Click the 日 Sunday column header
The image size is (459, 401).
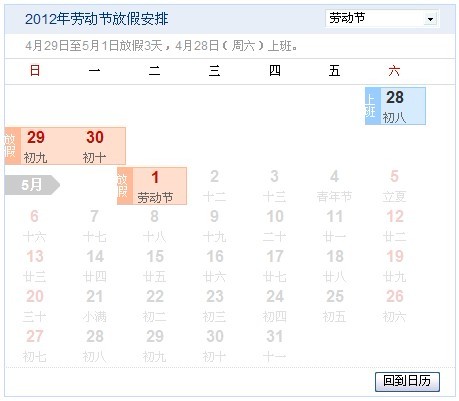click(35, 71)
